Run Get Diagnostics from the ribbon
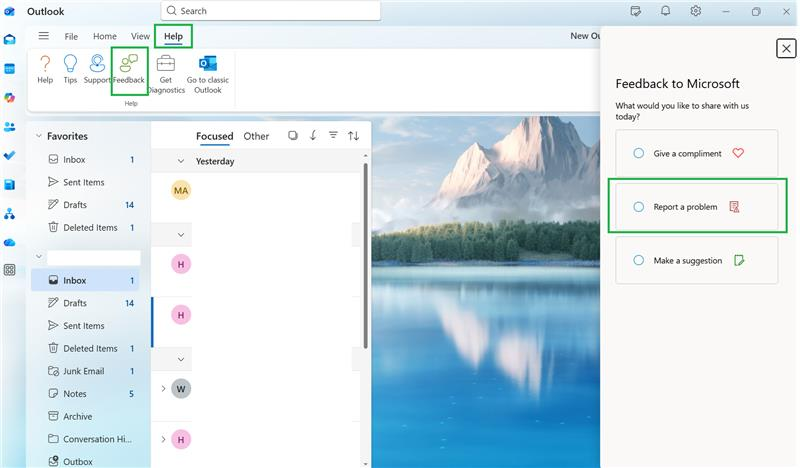The width and height of the screenshot is (800, 468). pos(166,75)
